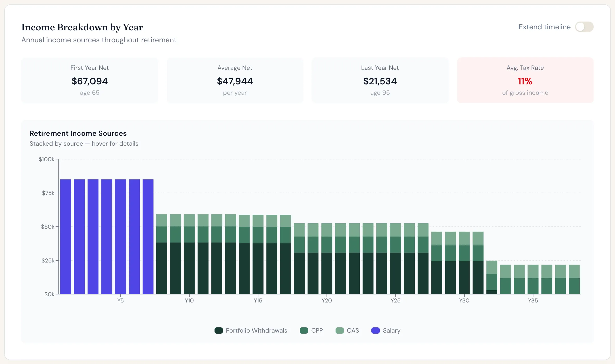Image resolution: width=615 pixels, height=364 pixels.
Task: Click the Y35 axis label
Action: tap(533, 301)
